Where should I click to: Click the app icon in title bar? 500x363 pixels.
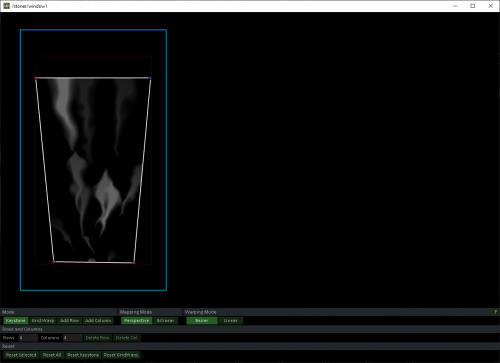(x=6, y=6)
